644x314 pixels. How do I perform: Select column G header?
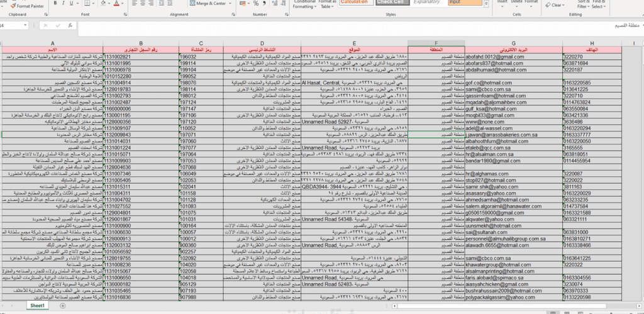pos(513,43)
